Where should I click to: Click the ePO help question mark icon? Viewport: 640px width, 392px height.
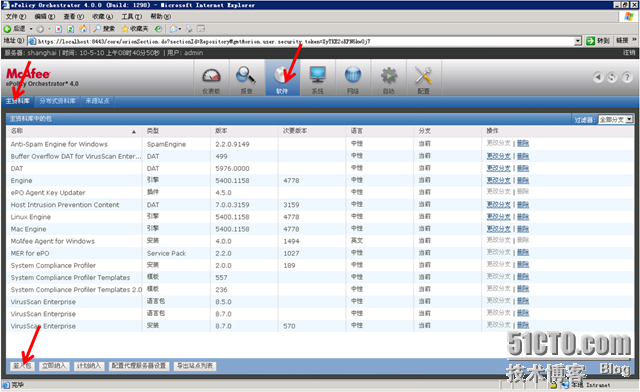point(627,77)
